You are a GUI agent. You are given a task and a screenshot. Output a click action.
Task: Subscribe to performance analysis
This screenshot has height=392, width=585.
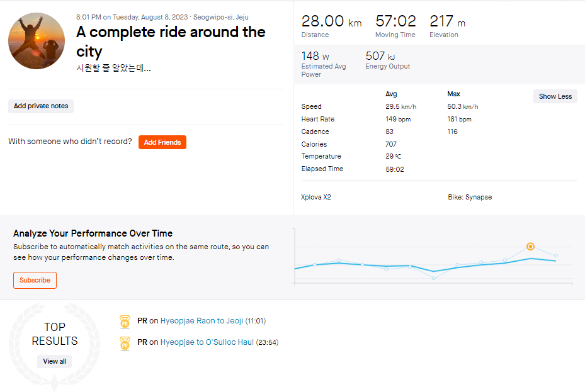[x=35, y=280]
